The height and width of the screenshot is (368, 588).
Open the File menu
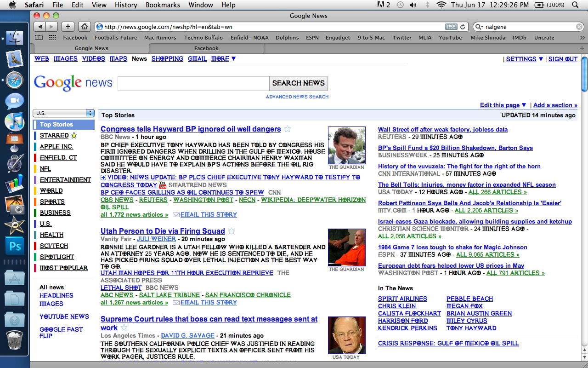[58, 5]
